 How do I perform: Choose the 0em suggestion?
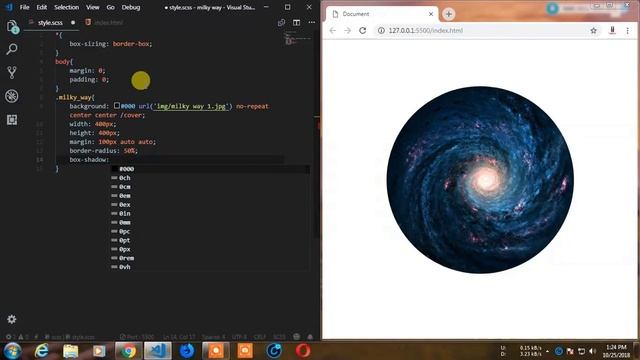point(210,196)
